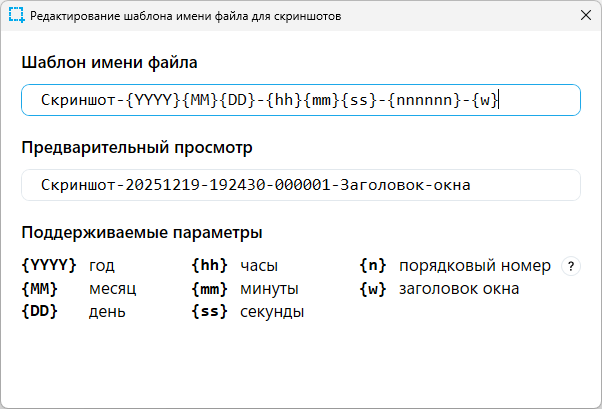The height and width of the screenshot is (409, 602).
Task: Click the {ss} seconds parameter
Action: (x=210, y=311)
